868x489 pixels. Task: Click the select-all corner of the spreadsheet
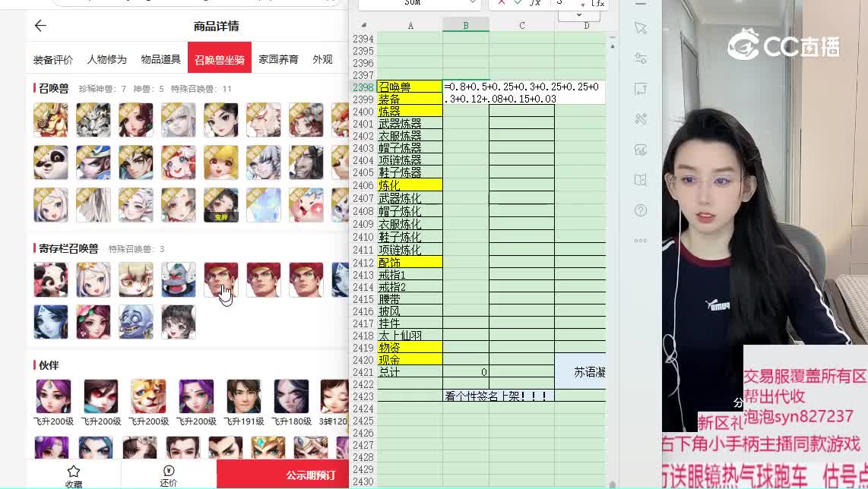click(x=364, y=26)
